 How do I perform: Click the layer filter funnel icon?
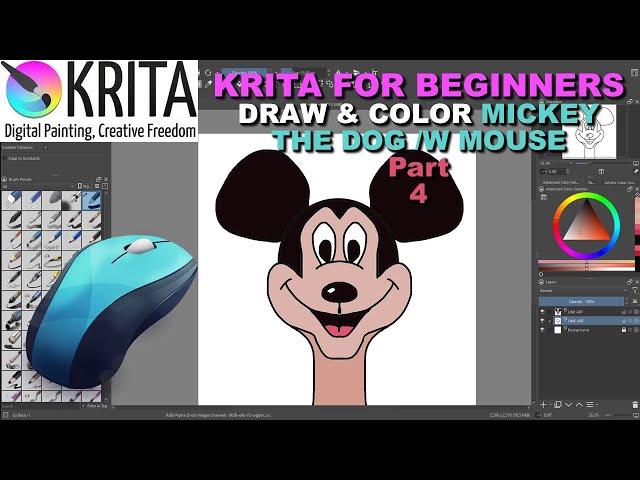[635, 290]
